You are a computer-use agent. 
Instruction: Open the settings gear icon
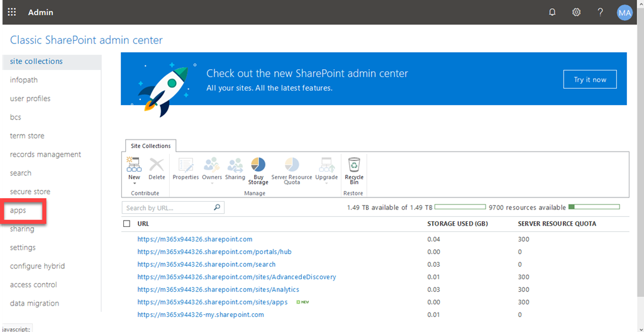[576, 12]
